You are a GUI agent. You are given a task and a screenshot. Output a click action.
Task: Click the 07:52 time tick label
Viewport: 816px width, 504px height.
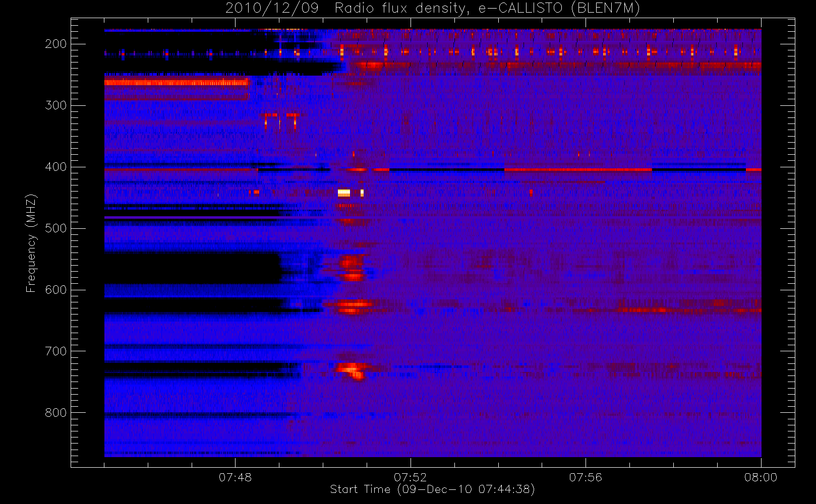pos(410,477)
